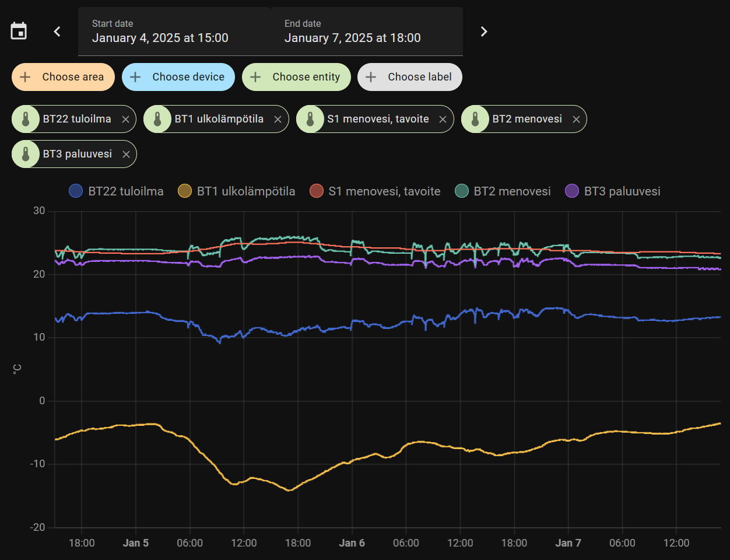This screenshot has height=560, width=730.
Task: Remove BT1 ulkolämpötila entity chip
Action: [278, 119]
